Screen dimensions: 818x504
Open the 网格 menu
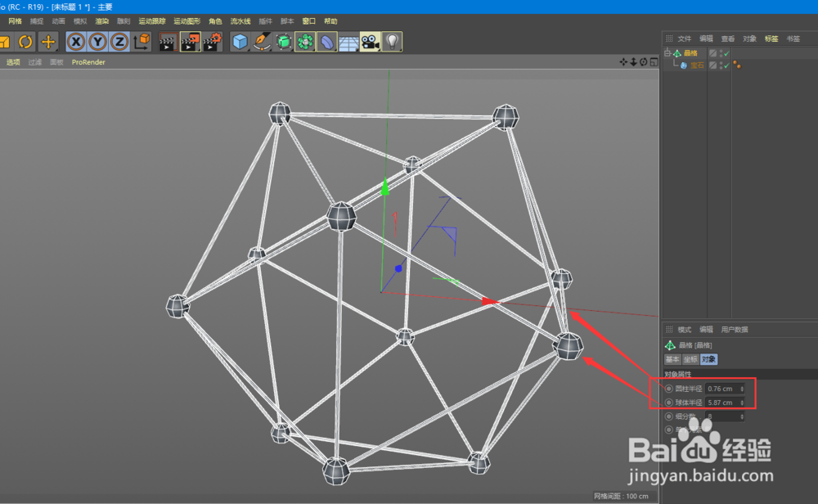pos(15,21)
